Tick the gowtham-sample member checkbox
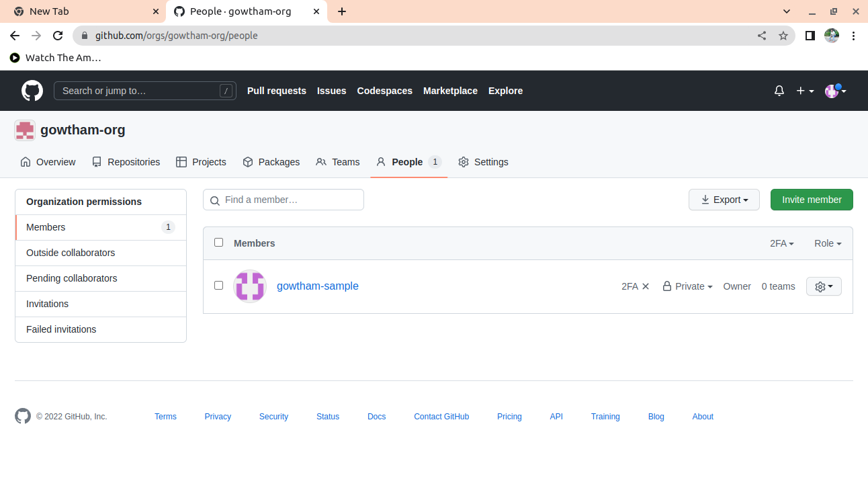Screen dimensions: 868x498 pos(218,286)
